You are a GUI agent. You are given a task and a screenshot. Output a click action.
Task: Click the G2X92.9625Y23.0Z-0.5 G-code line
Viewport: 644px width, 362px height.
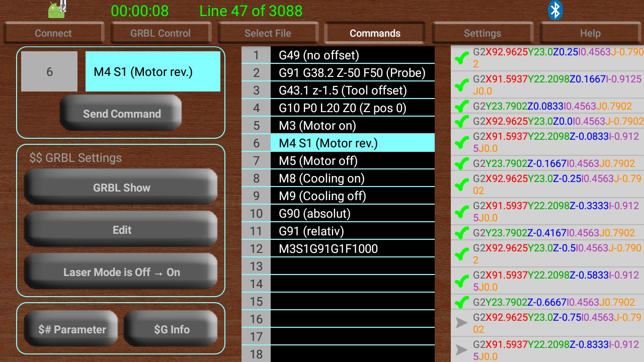click(547, 254)
